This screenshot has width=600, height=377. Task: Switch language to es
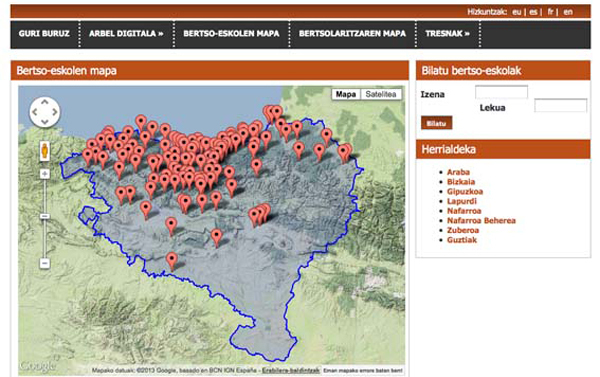(x=533, y=12)
